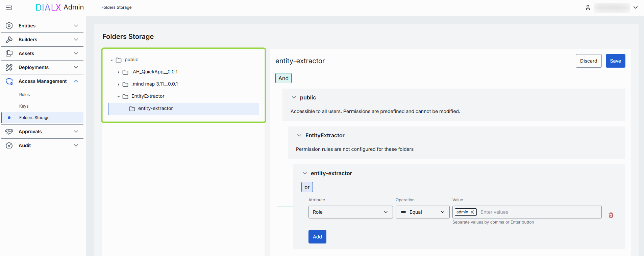Screen dimensions: 644x256
Task: Collapse the EntityExtractor permissions section
Action: [299, 135]
